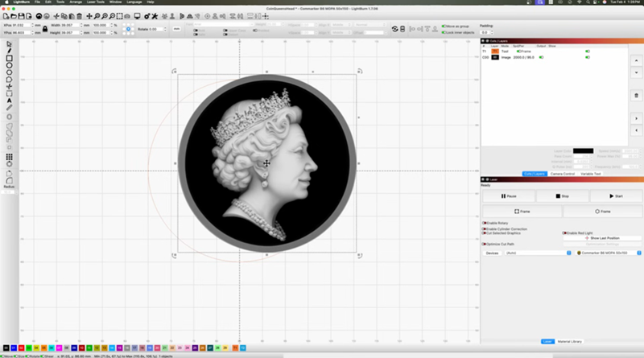644x358 pixels.
Task: Pick the red 02 palette swatch
Action: (22, 348)
